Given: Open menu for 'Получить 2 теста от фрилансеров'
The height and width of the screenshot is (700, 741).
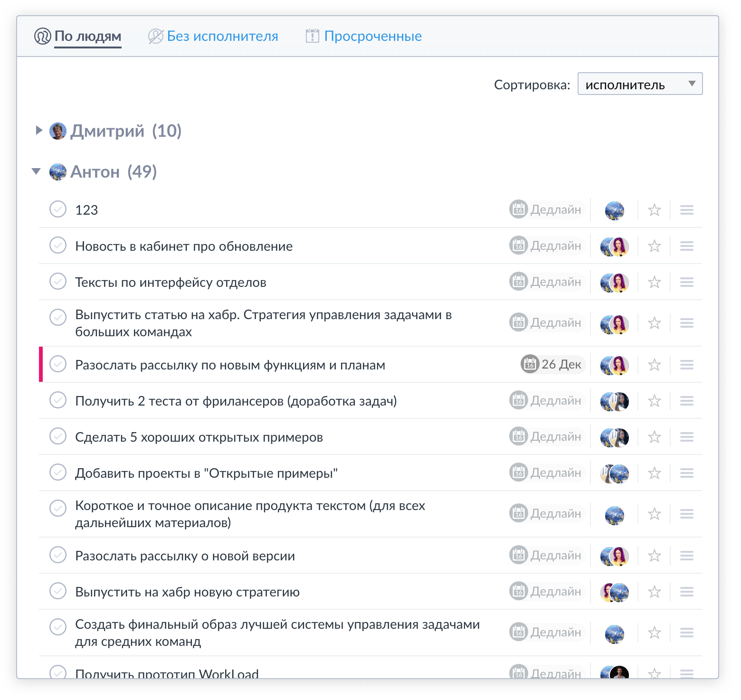Looking at the screenshot, I should [x=686, y=400].
